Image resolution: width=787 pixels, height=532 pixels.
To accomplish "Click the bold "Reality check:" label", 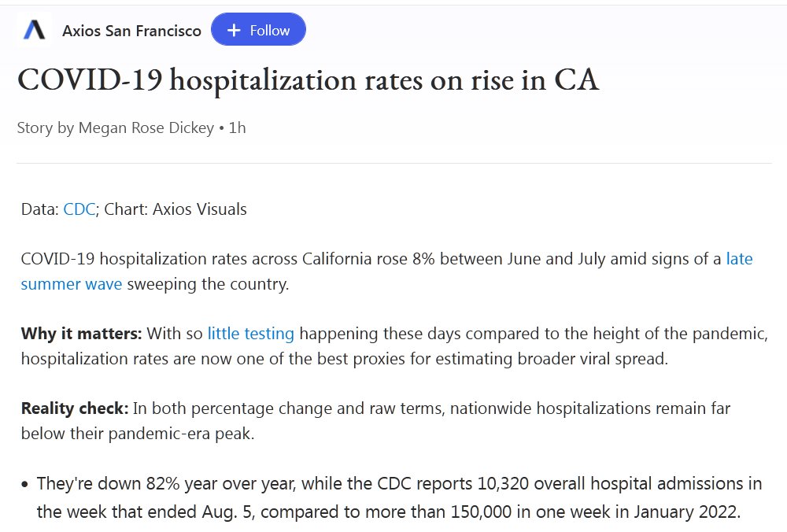I will tap(75, 408).
